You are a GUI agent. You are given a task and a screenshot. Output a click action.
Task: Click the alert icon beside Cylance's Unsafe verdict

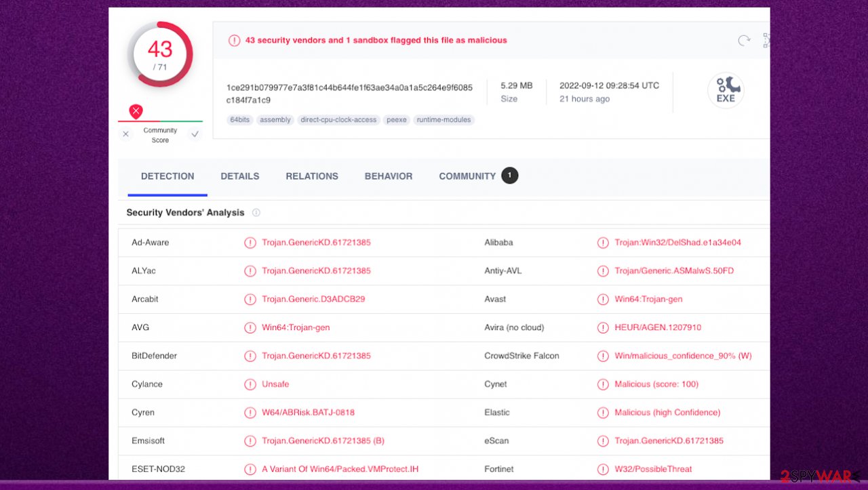pos(250,384)
